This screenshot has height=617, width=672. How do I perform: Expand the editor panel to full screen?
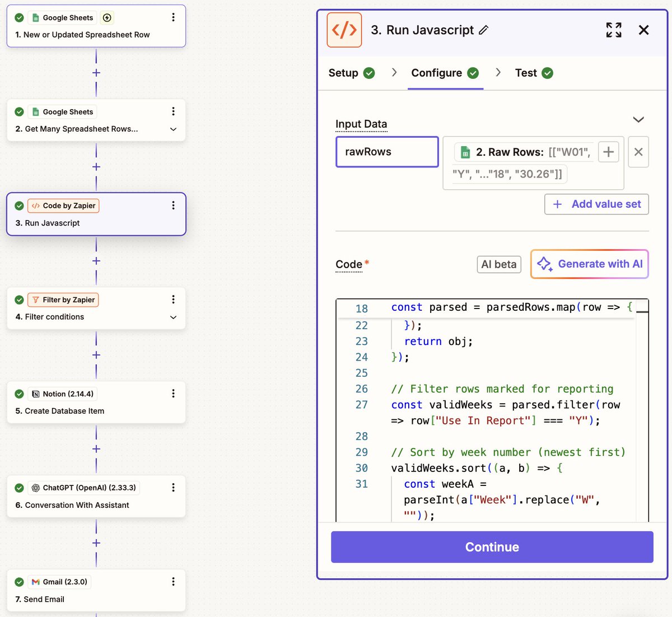614,30
